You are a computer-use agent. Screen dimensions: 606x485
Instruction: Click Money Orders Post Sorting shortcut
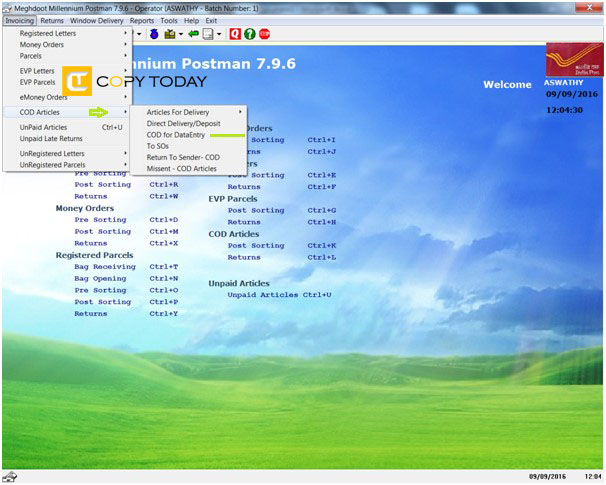pos(126,231)
